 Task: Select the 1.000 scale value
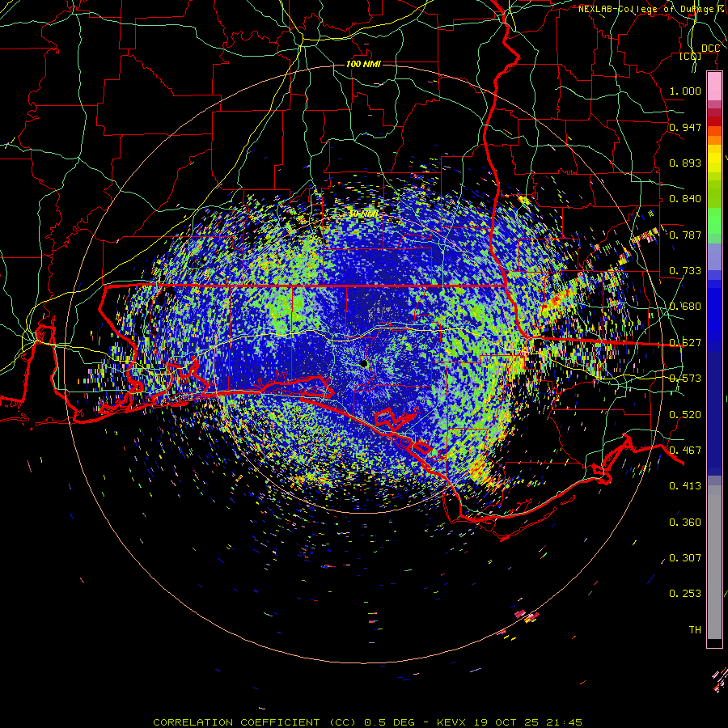[x=685, y=91]
